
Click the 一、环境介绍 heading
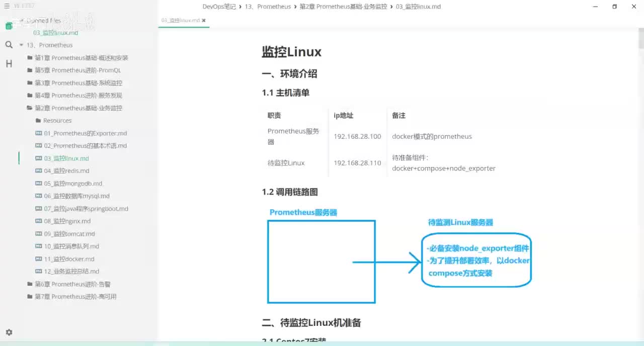pos(289,74)
